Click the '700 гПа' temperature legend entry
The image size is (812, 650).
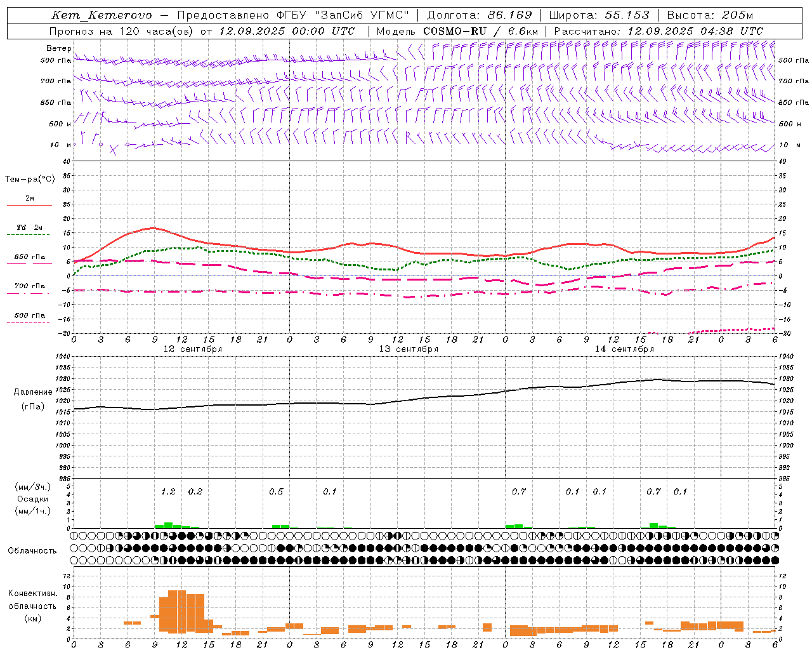[x=29, y=286]
